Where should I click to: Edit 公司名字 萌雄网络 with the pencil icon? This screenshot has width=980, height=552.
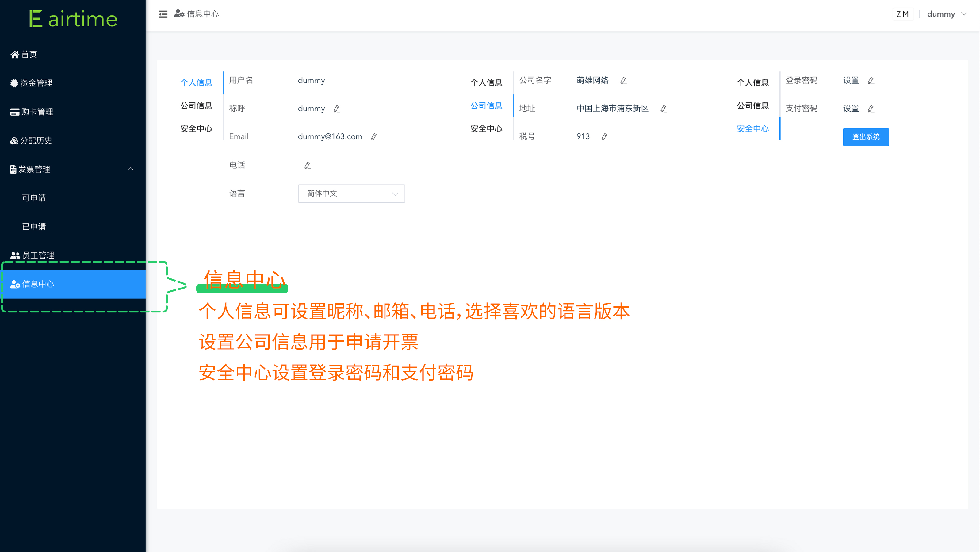pyautogui.click(x=623, y=81)
